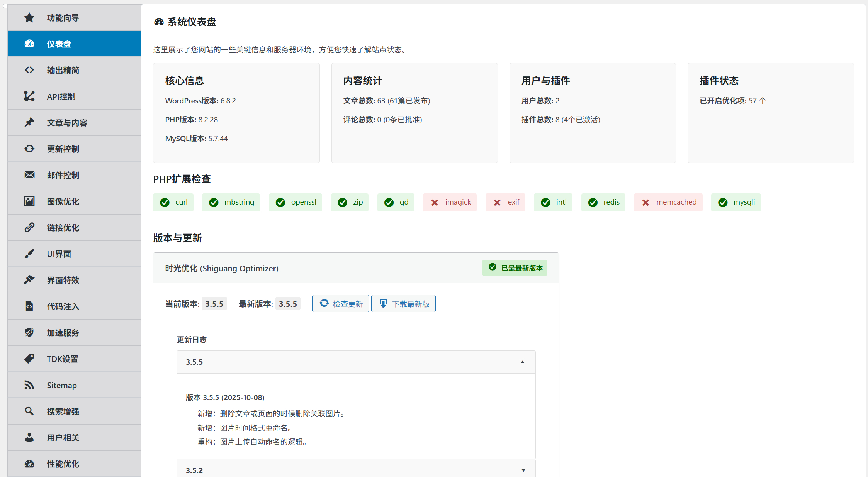
Task: Click the 已是最新版本 status badge
Action: pos(515,268)
